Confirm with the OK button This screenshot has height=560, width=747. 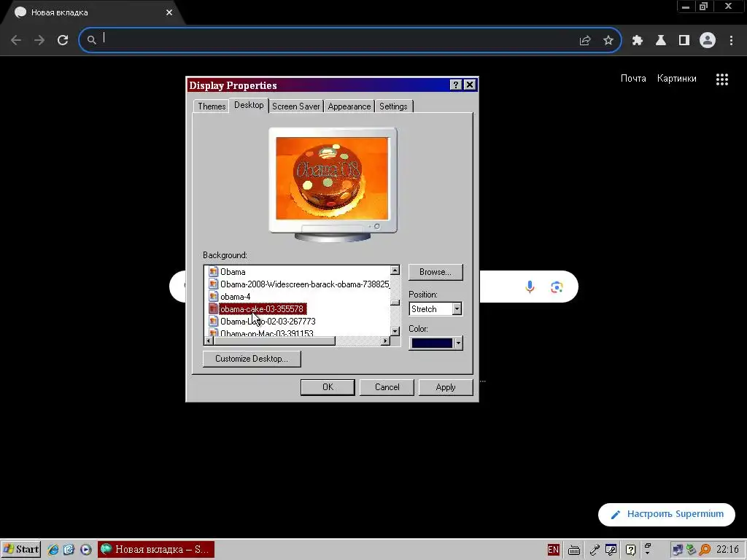328,387
